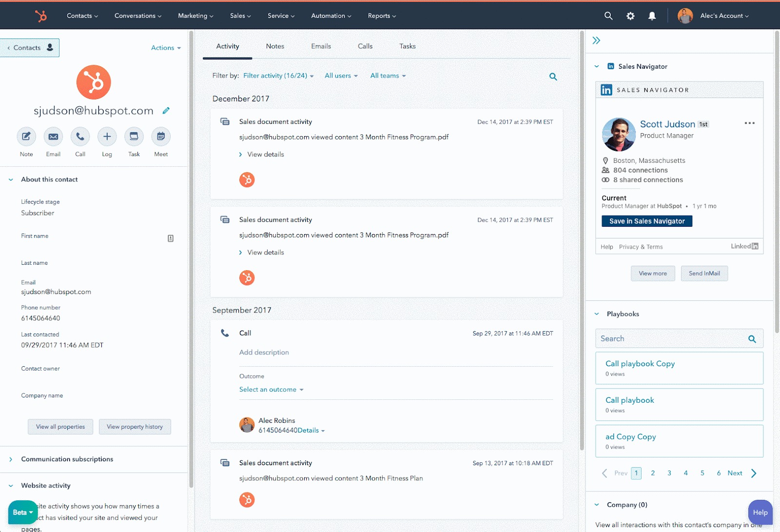This screenshot has width=780, height=532.
Task: Open the Email compose icon
Action: tap(53, 137)
